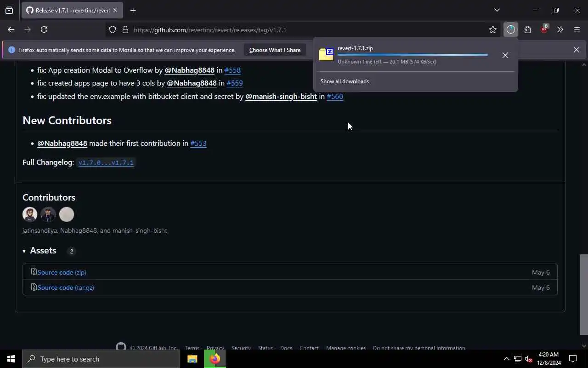The width and height of the screenshot is (588, 368).
Task: Click the site security padlock icon
Action: coord(125,30)
